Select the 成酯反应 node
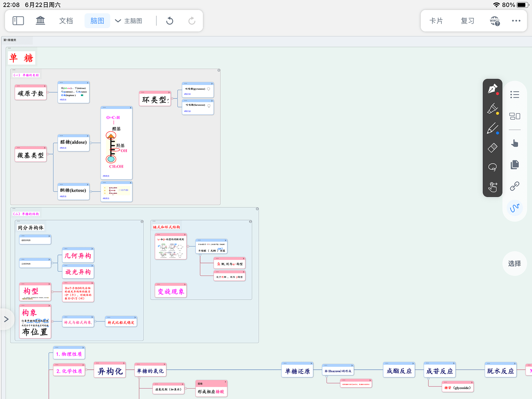Screen dimensions: 532x399 [x=399, y=370]
